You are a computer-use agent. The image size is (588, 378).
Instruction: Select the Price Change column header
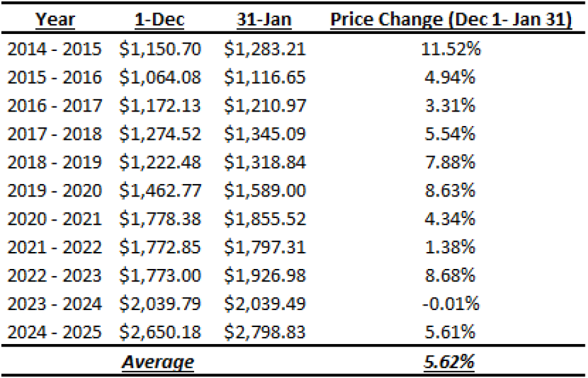(x=451, y=20)
